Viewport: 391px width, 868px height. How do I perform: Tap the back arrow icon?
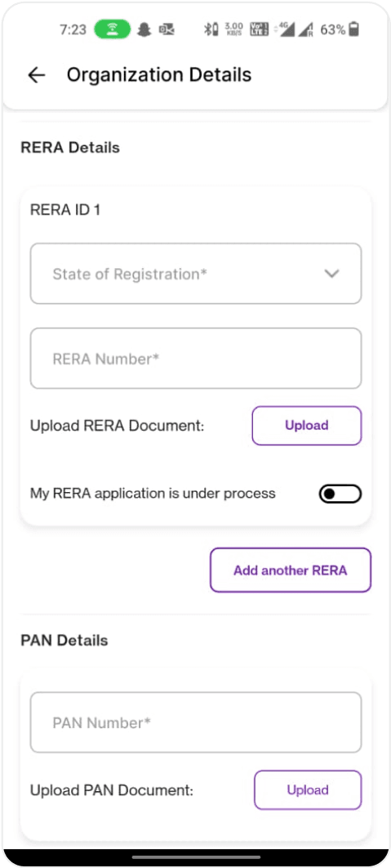(37, 74)
